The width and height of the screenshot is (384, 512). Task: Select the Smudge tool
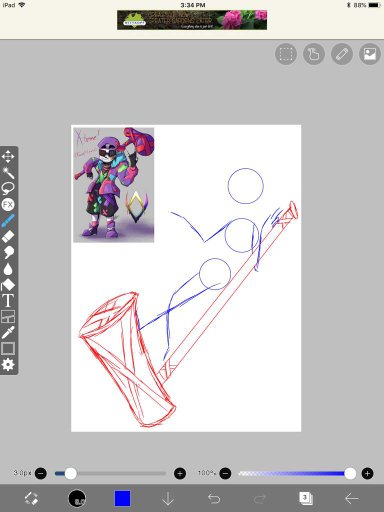click(8, 252)
